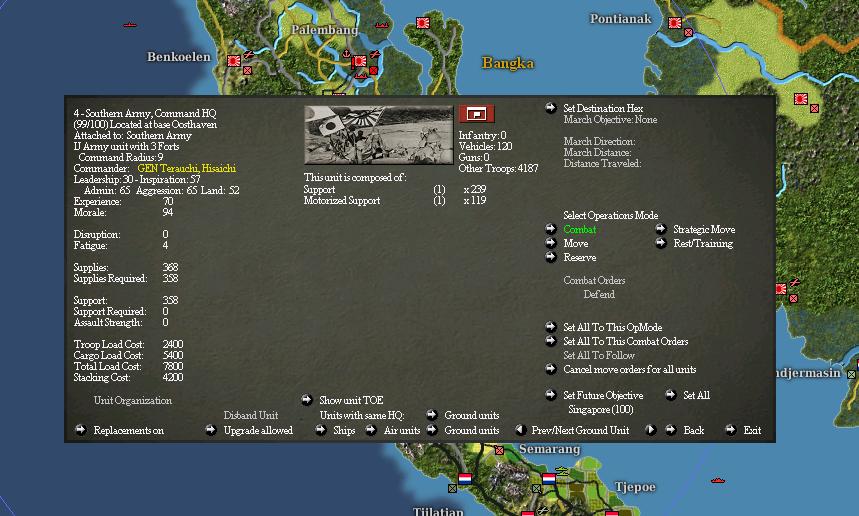Open the Air units list
859x516 pixels.
tap(371, 430)
